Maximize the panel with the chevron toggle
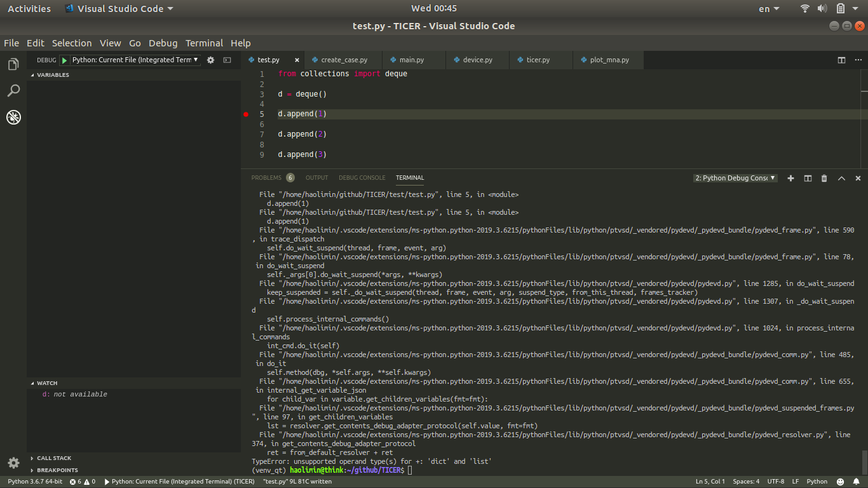The image size is (868, 488). tap(841, 179)
